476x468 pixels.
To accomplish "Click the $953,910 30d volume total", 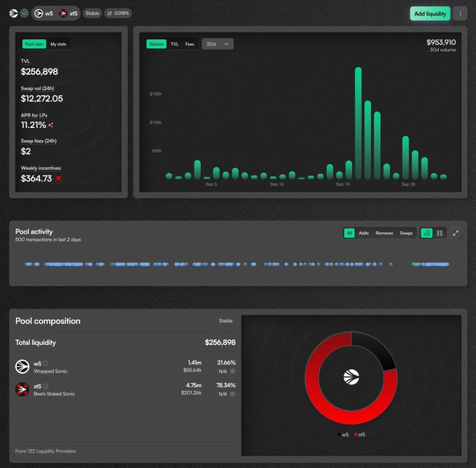I will click(441, 42).
